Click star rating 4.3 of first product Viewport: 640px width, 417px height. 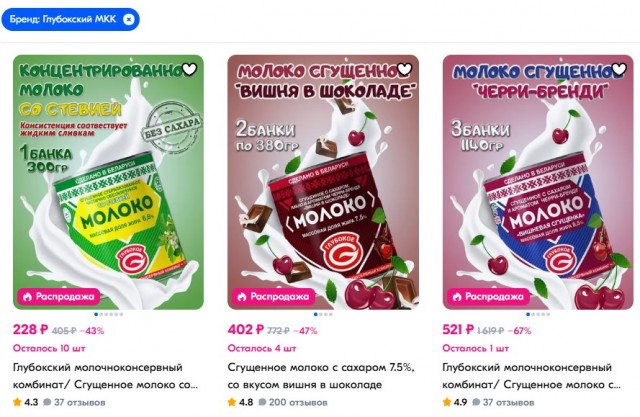pyautogui.click(x=26, y=402)
